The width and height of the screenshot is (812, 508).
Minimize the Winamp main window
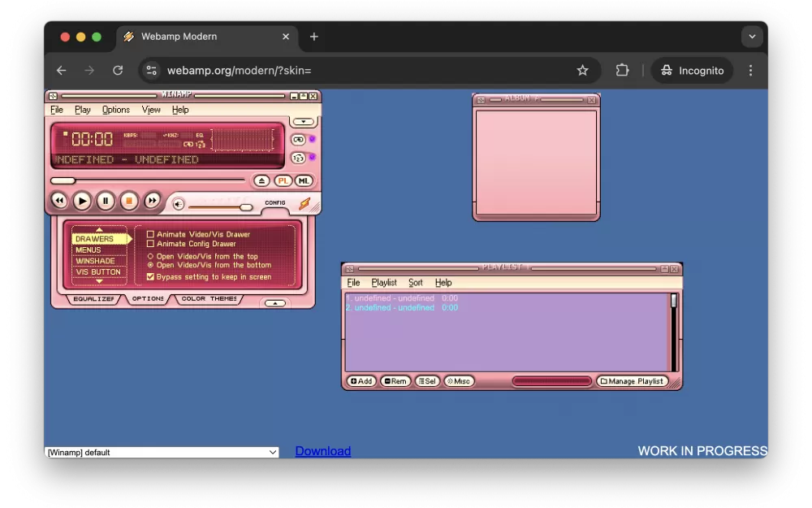tap(294, 96)
